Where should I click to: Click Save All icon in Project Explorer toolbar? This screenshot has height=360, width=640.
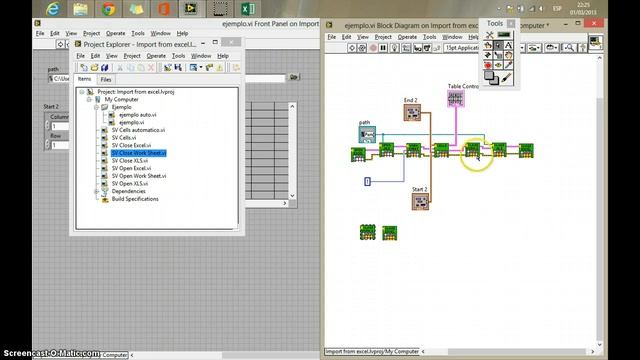coord(104,67)
